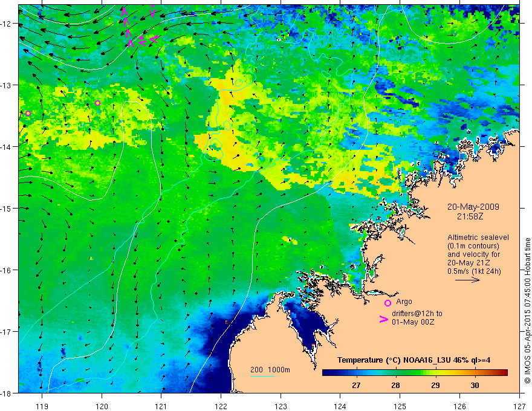This screenshot has width=532, height=411.
Task: Click the "and velocity for" caption line
Action: 473,254
